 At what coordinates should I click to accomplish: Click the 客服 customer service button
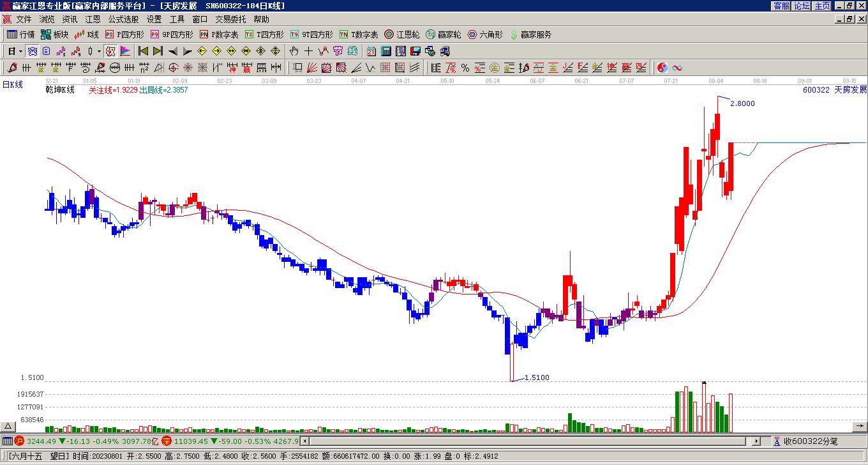[782, 6]
